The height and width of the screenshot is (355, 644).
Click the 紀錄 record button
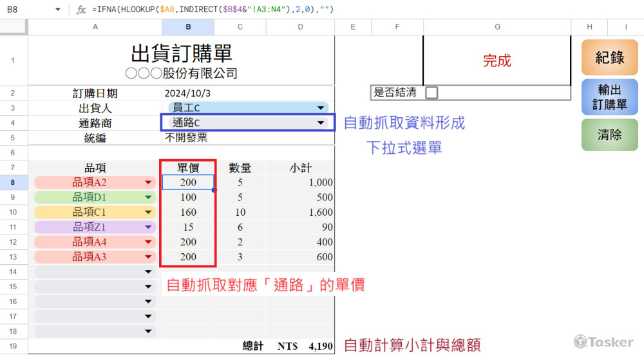tap(609, 57)
